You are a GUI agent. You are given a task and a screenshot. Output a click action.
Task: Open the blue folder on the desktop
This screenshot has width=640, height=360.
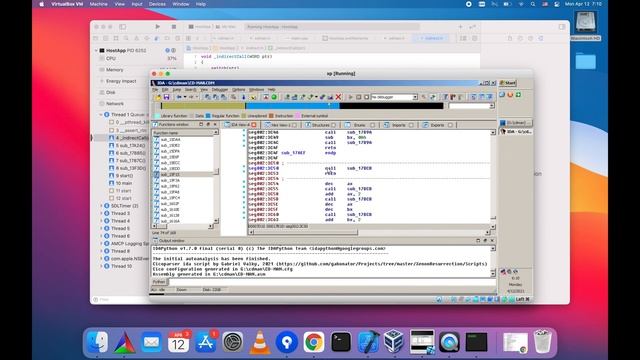click(586, 60)
